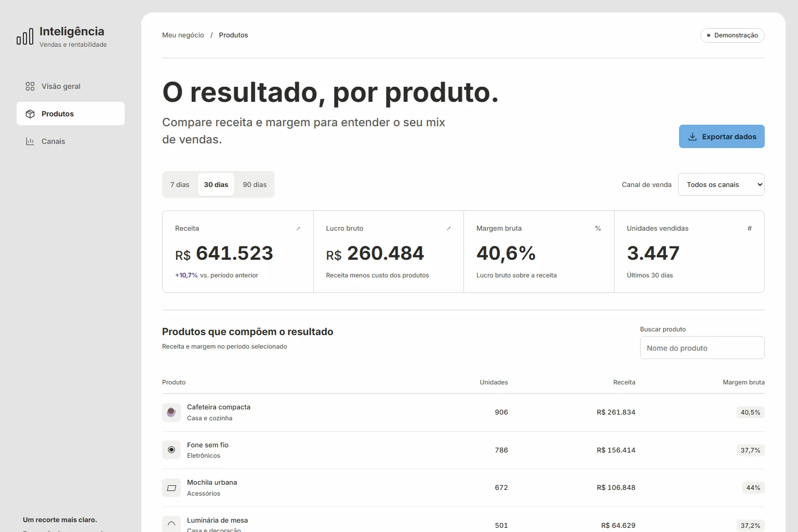Click the arrow icon on Lucro bruto card
The width and height of the screenshot is (798, 532).
tap(448, 229)
